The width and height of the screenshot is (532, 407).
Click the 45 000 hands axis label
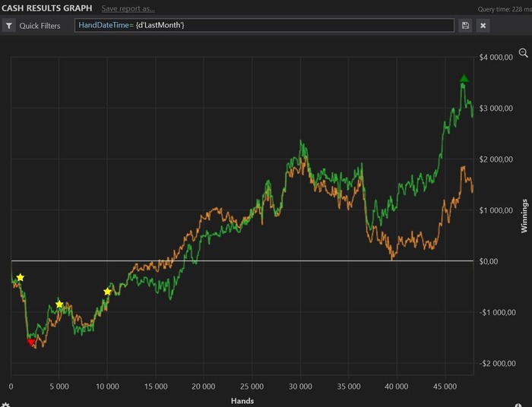point(445,386)
